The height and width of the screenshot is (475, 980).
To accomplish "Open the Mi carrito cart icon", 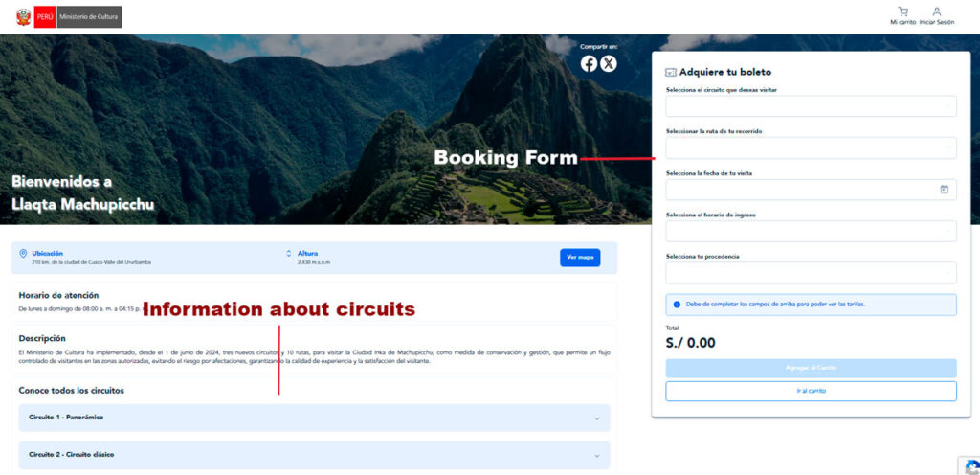I will pyautogui.click(x=902, y=11).
